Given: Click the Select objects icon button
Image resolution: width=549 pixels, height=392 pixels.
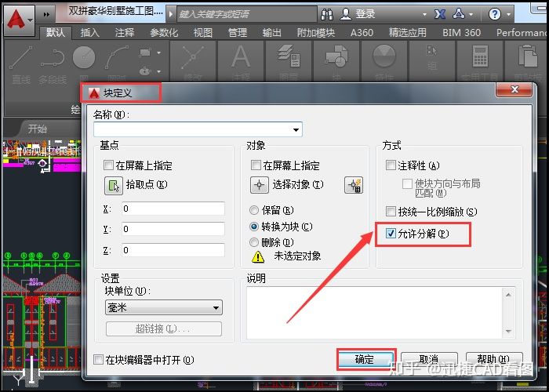Looking at the screenshot, I should pyautogui.click(x=259, y=185).
